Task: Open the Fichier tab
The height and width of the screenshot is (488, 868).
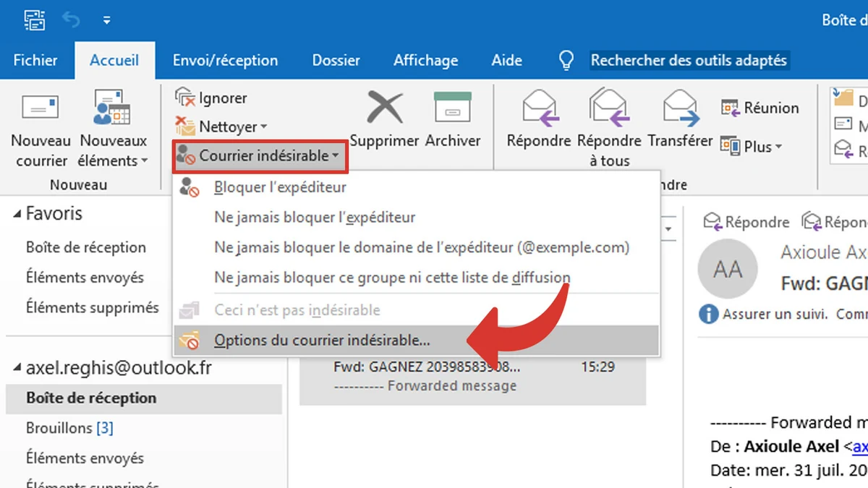Action: tap(35, 61)
